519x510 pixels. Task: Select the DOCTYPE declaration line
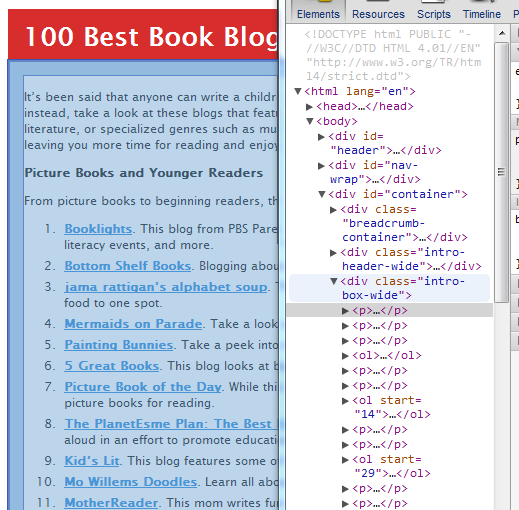pos(393,55)
